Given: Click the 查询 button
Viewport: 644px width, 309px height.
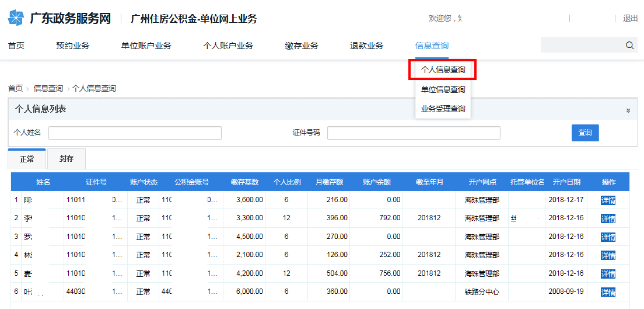Looking at the screenshot, I should click(585, 133).
